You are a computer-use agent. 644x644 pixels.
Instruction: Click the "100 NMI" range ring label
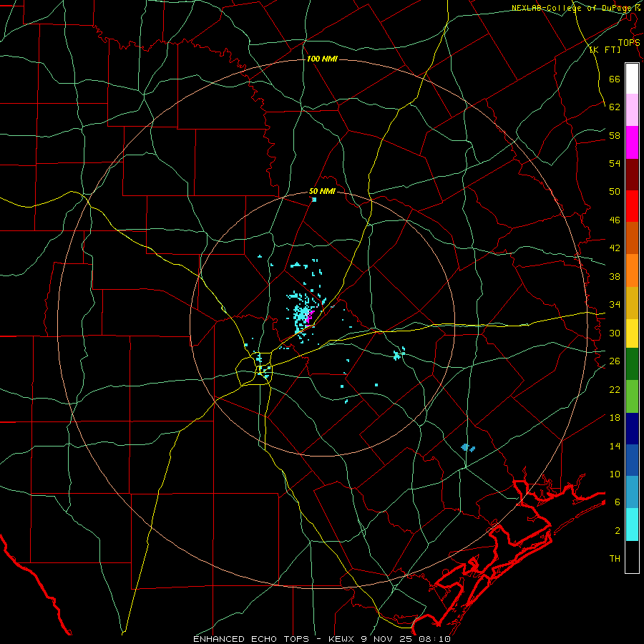point(322,59)
